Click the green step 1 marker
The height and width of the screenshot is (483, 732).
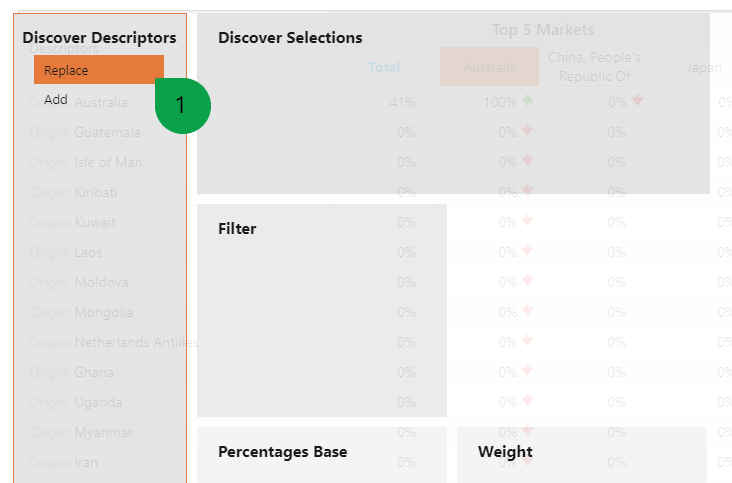[x=183, y=106]
